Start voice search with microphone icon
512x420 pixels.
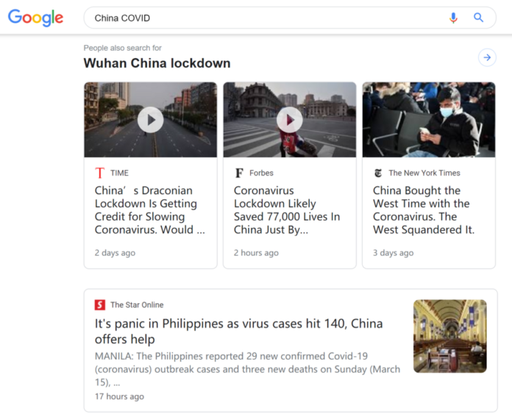453,18
